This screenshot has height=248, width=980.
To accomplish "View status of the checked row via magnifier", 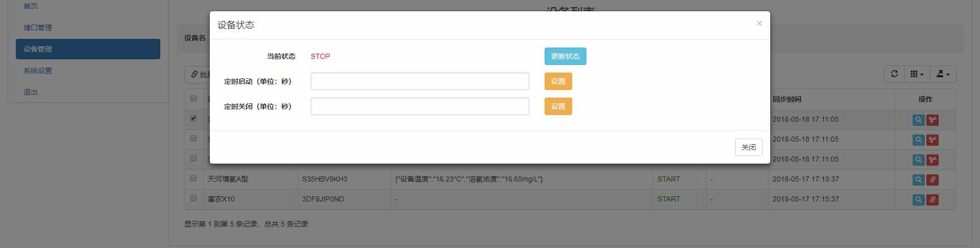I will 918,120.
